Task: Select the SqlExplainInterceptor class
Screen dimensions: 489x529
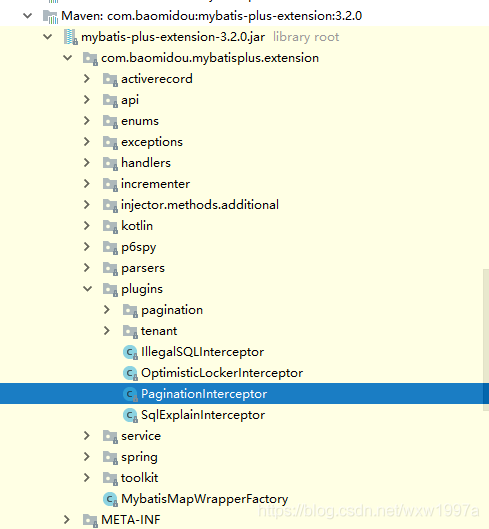Action: coord(203,415)
